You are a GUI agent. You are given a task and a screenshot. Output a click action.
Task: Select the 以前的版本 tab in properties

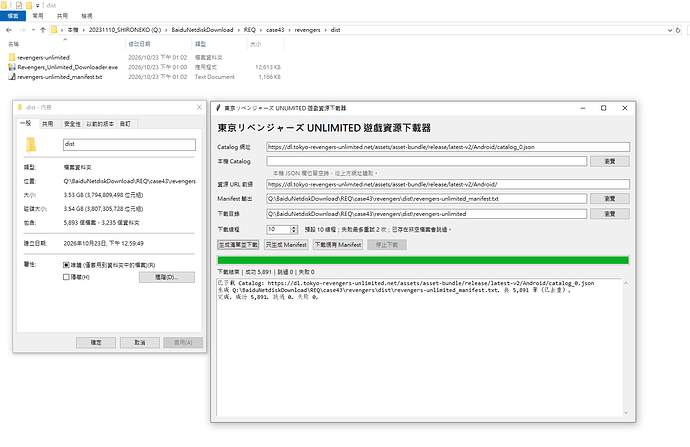[100, 124]
